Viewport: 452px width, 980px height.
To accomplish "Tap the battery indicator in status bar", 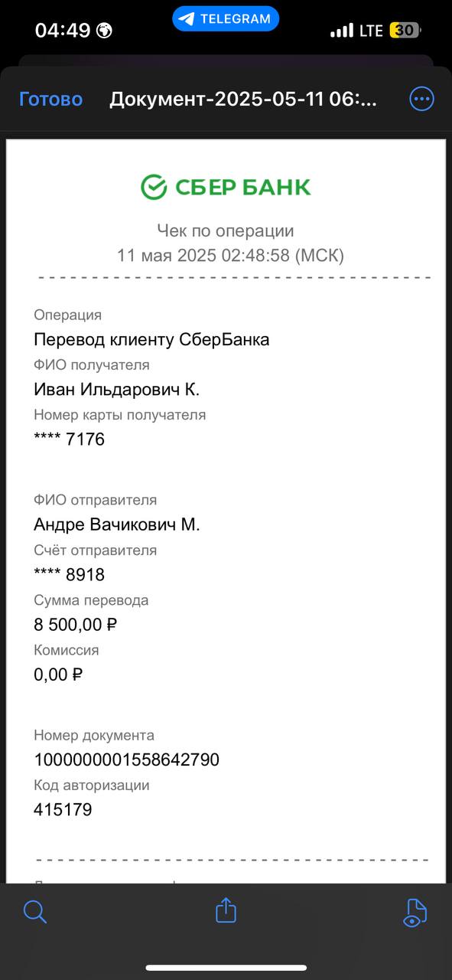I will coord(405,31).
